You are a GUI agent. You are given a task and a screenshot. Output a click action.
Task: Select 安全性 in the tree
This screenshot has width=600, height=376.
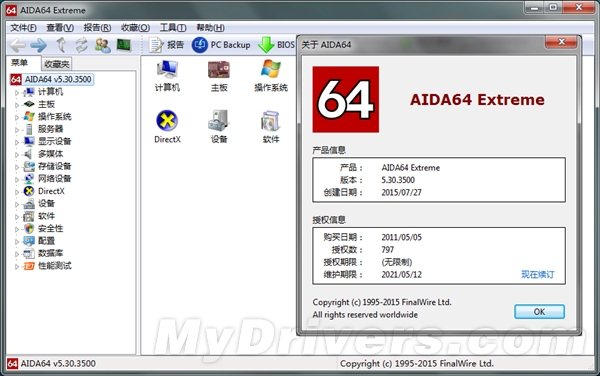pos(51,228)
